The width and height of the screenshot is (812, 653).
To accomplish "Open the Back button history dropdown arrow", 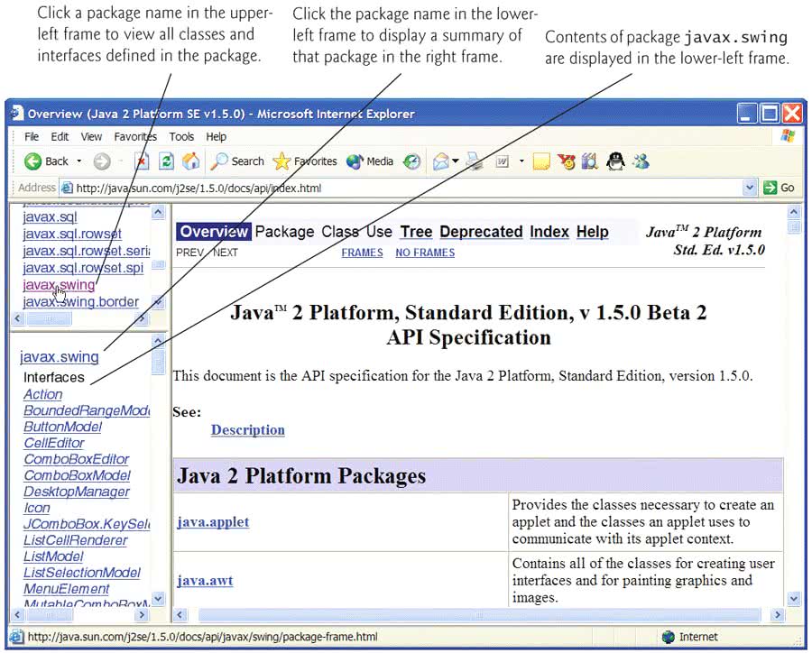I will click(x=79, y=161).
